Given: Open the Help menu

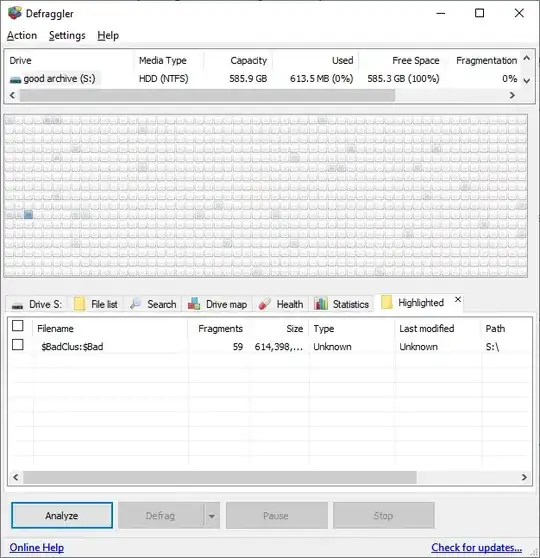Looking at the screenshot, I should pos(108,36).
